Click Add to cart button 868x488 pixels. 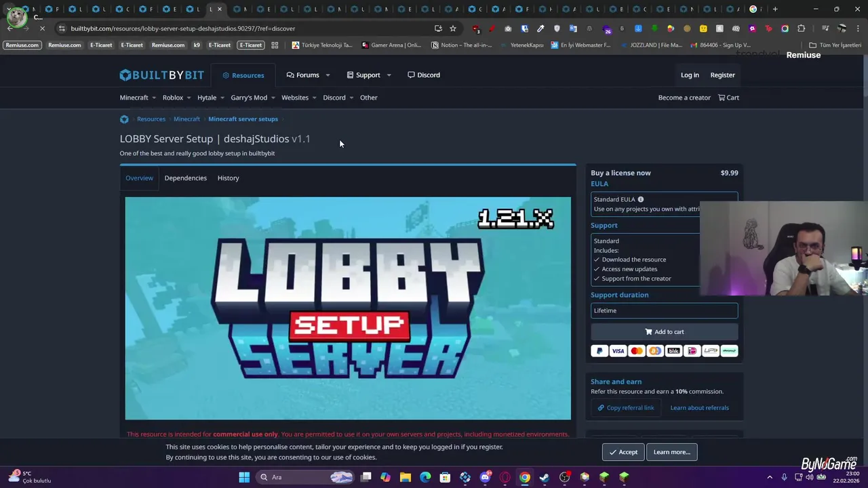coord(664,332)
